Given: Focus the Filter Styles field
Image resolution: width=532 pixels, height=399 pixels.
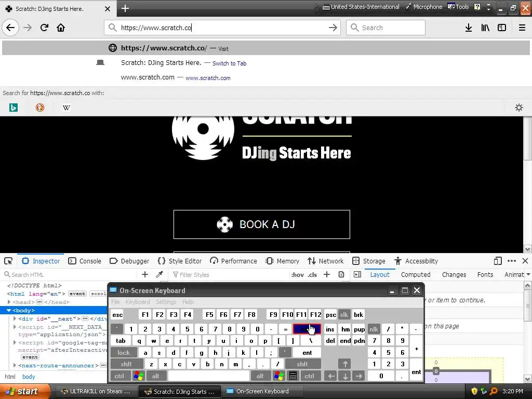Looking at the screenshot, I should [229, 274].
